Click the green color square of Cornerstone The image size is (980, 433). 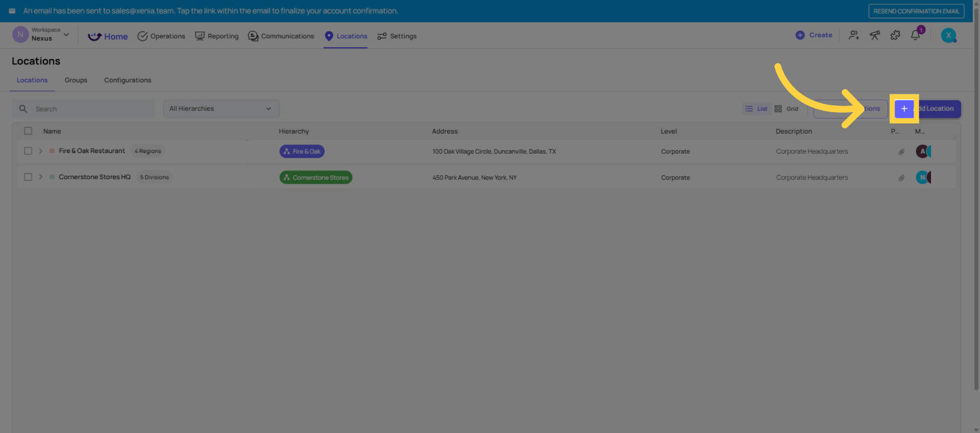click(x=52, y=177)
